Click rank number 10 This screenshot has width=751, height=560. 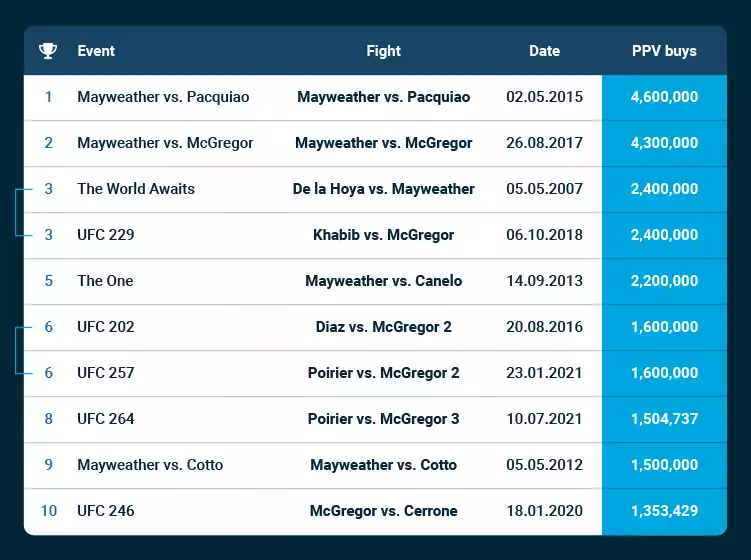pyautogui.click(x=48, y=511)
